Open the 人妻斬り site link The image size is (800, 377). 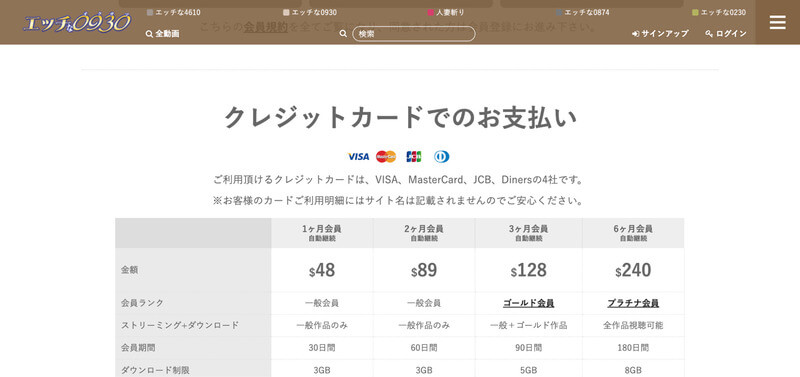pyautogui.click(x=446, y=12)
